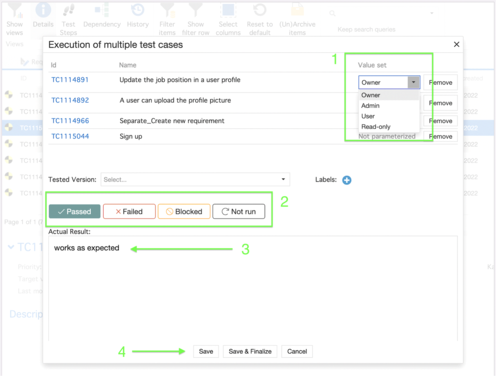The height and width of the screenshot is (376, 496).
Task: Cancel the multiple test execution
Action: point(297,351)
